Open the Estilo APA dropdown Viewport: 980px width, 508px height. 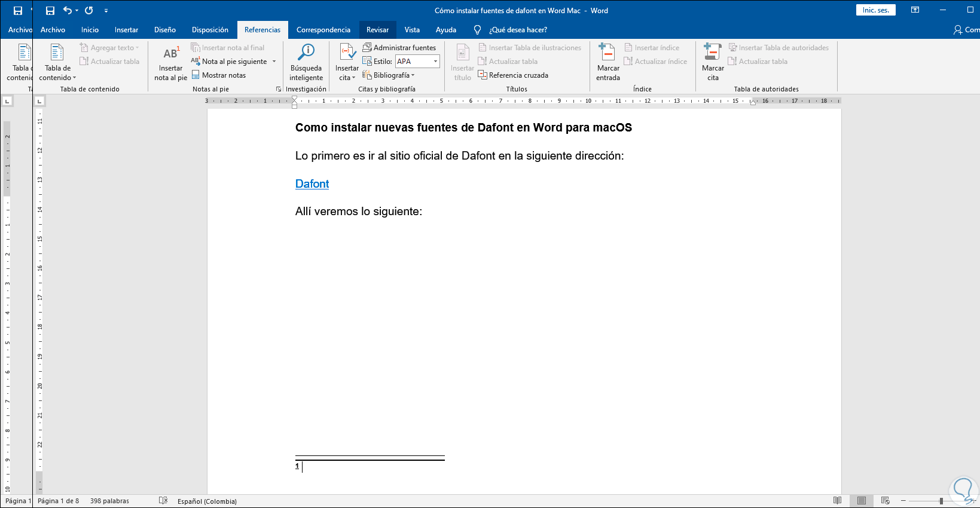(x=435, y=62)
